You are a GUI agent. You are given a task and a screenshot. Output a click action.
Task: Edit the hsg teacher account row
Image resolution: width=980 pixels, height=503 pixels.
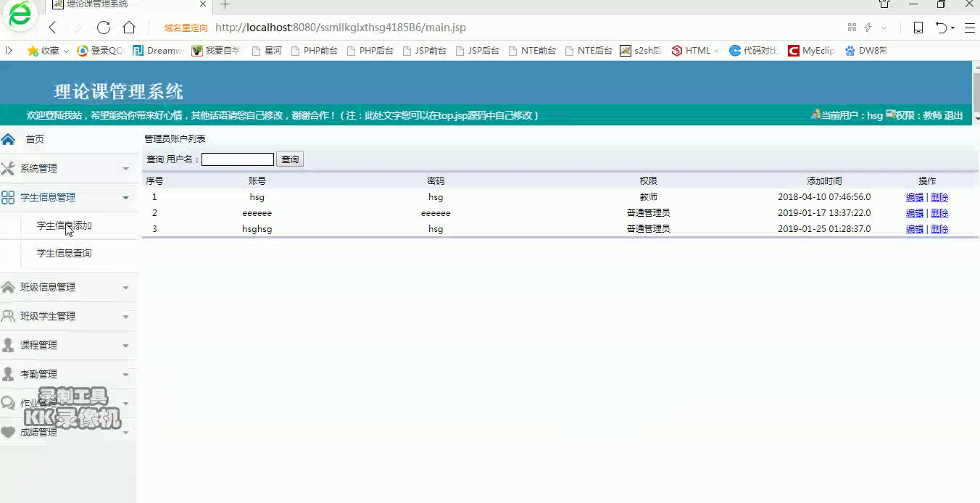click(x=915, y=197)
